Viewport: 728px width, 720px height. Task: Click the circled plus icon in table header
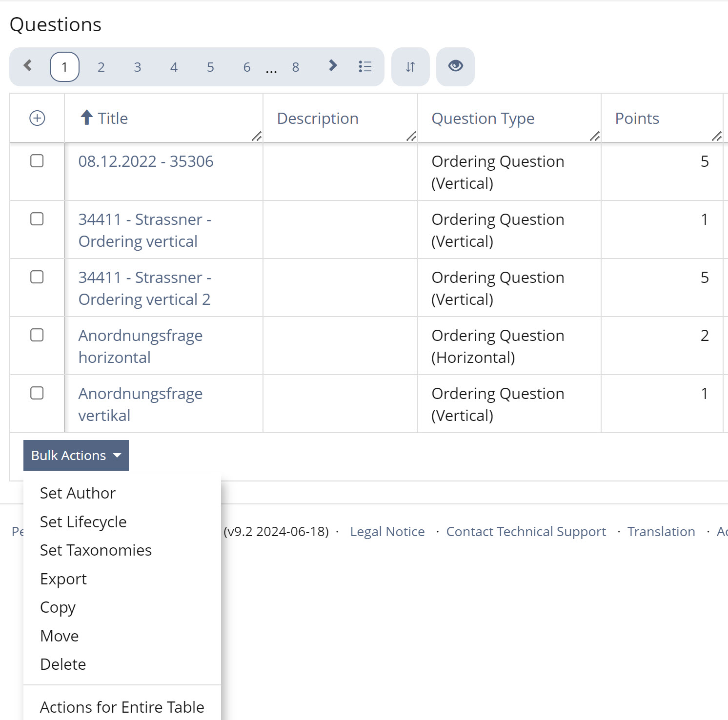coord(37,118)
